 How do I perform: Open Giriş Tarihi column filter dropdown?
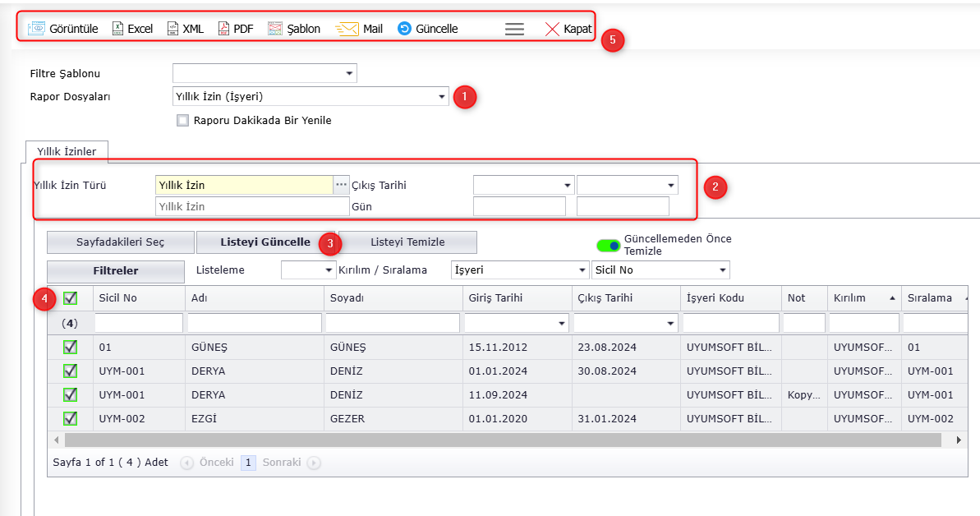[562, 324]
